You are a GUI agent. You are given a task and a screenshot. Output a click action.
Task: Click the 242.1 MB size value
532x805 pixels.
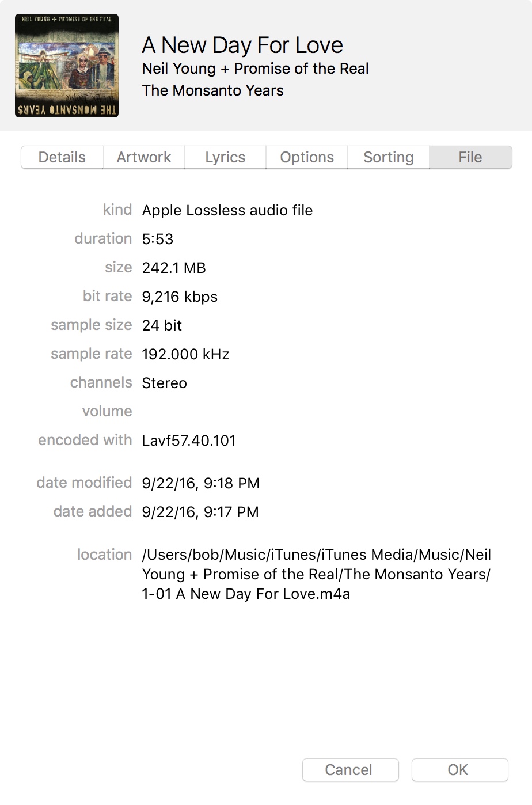[x=174, y=268]
